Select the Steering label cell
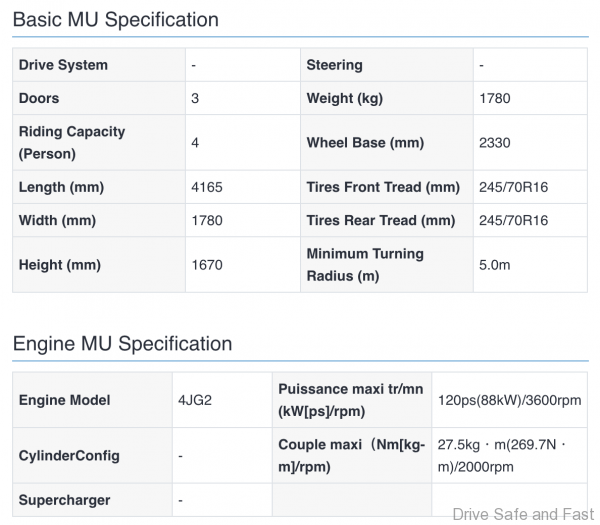Viewport: 600px width, 525px height. [x=334, y=65]
